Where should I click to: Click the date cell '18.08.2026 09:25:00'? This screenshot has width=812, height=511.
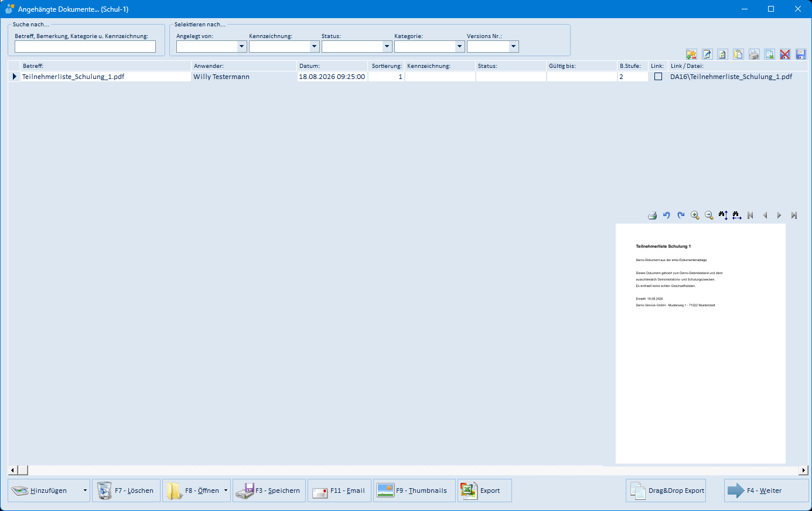pyautogui.click(x=332, y=77)
